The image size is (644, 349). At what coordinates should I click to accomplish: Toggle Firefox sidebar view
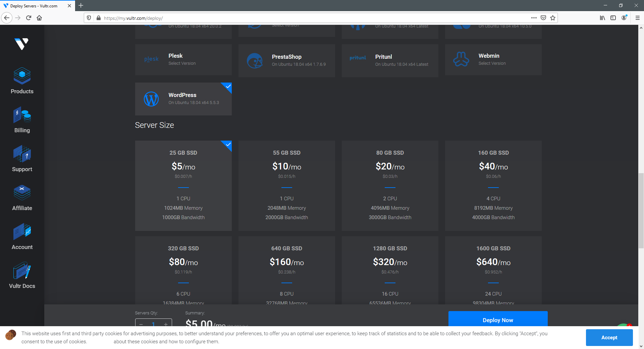coord(613,18)
